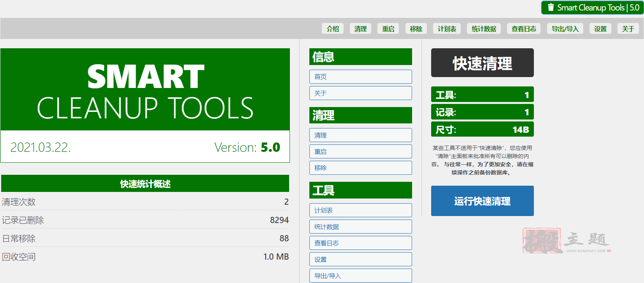Open the 介绍 tab in the top navigation

pos(333,29)
